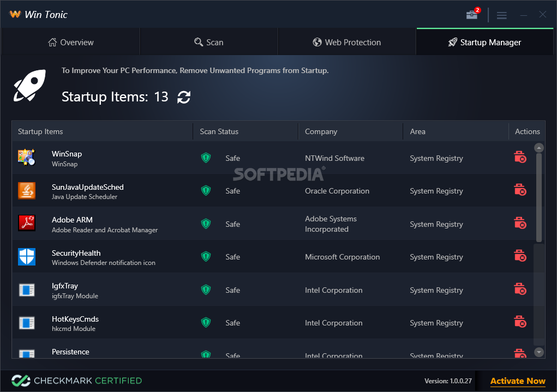Click the HotKeysCmds safe shield icon
Image resolution: width=557 pixels, height=392 pixels.
(x=206, y=322)
